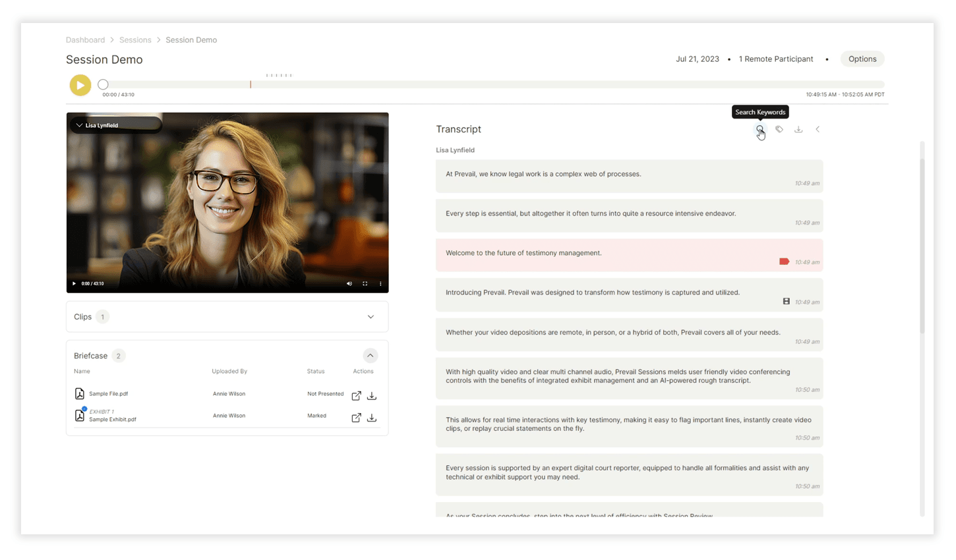Select the transcript line 'Every step is essential'
956x560 pixels.
pos(629,215)
